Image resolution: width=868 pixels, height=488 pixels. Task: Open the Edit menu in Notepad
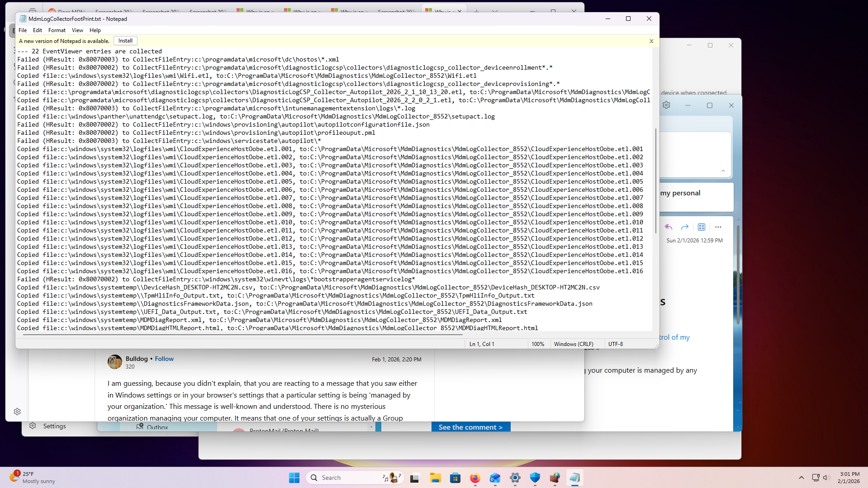38,30
